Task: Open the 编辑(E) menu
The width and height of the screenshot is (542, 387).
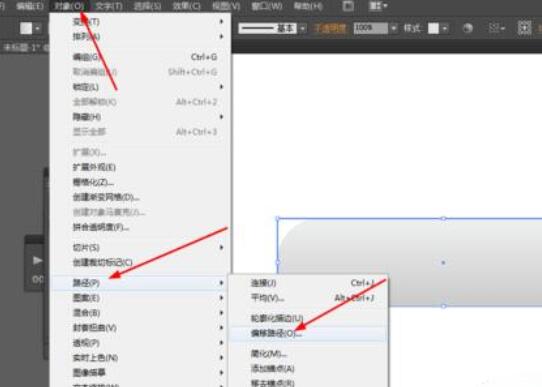Action: 30,6
